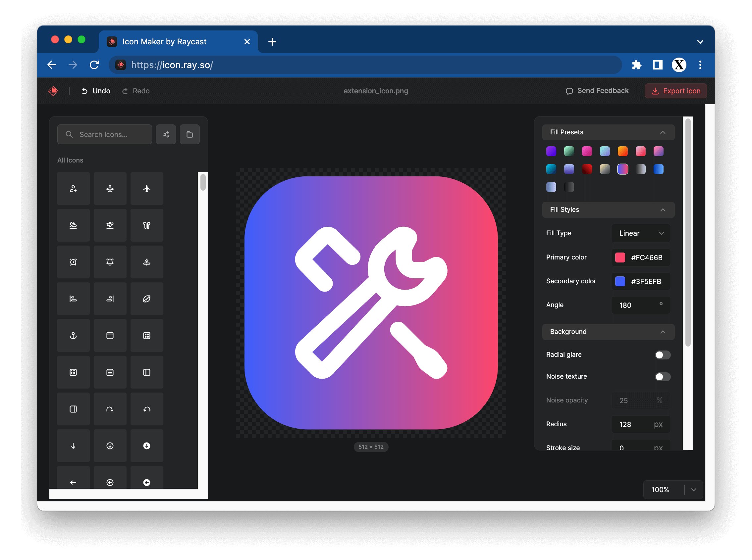
Task: Collapse the Fill Presets section
Action: [664, 132]
